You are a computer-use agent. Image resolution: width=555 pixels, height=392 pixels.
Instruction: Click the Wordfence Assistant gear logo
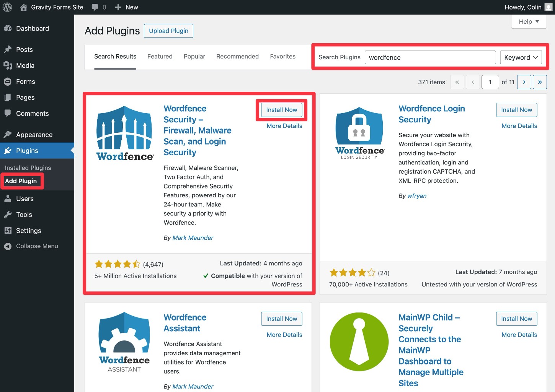[124, 342]
